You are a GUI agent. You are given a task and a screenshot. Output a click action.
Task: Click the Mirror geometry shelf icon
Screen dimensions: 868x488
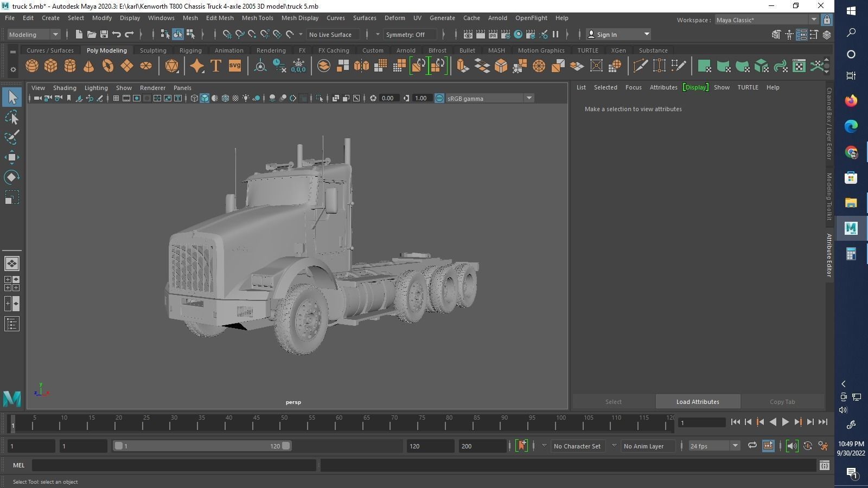point(361,66)
